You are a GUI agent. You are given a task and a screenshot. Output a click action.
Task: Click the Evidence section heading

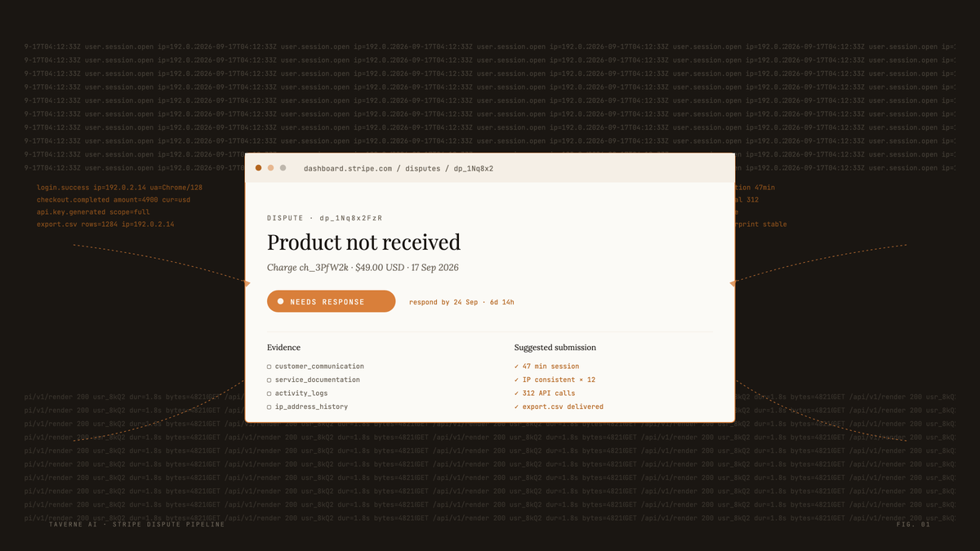283,348
